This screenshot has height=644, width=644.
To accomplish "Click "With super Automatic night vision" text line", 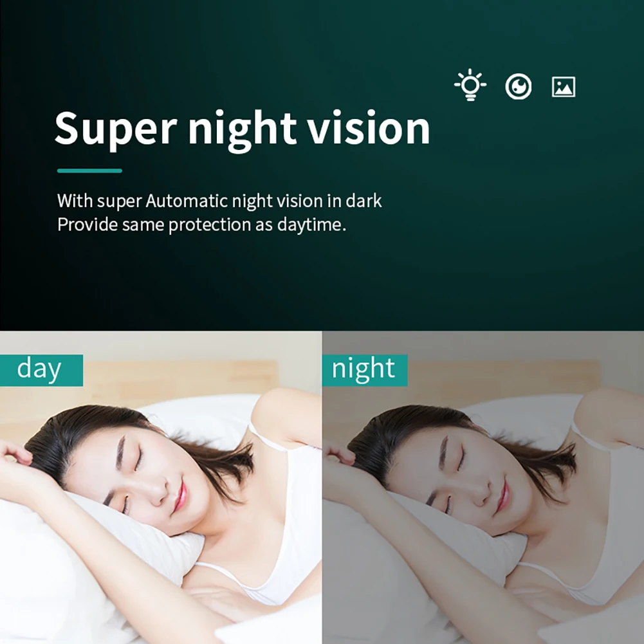I will coord(219,201).
